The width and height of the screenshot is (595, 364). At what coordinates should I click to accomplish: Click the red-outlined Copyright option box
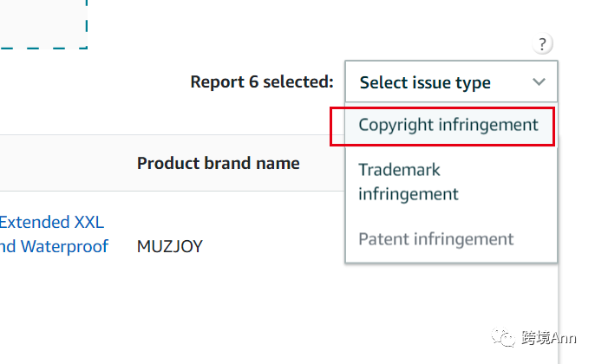[442, 126]
